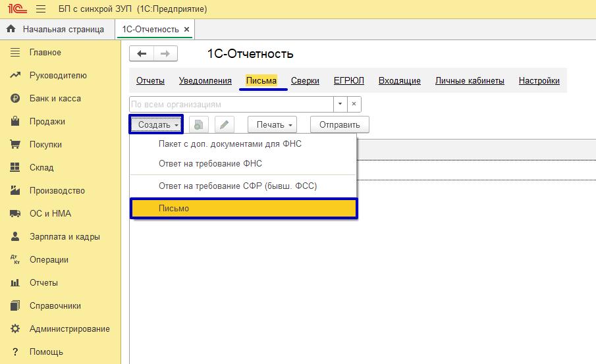This screenshot has height=364, width=596.
Task: Click the forward navigation arrow
Action: click(x=165, y=54)
